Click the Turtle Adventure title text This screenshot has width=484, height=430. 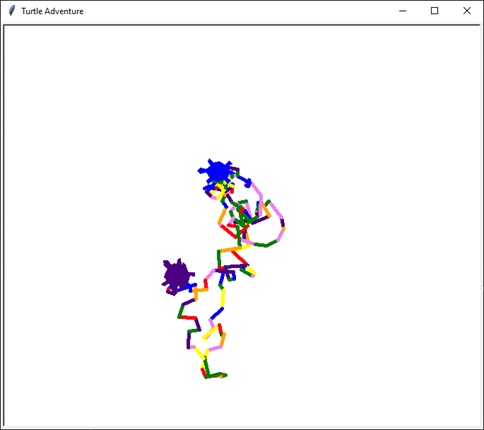[52, 11]
